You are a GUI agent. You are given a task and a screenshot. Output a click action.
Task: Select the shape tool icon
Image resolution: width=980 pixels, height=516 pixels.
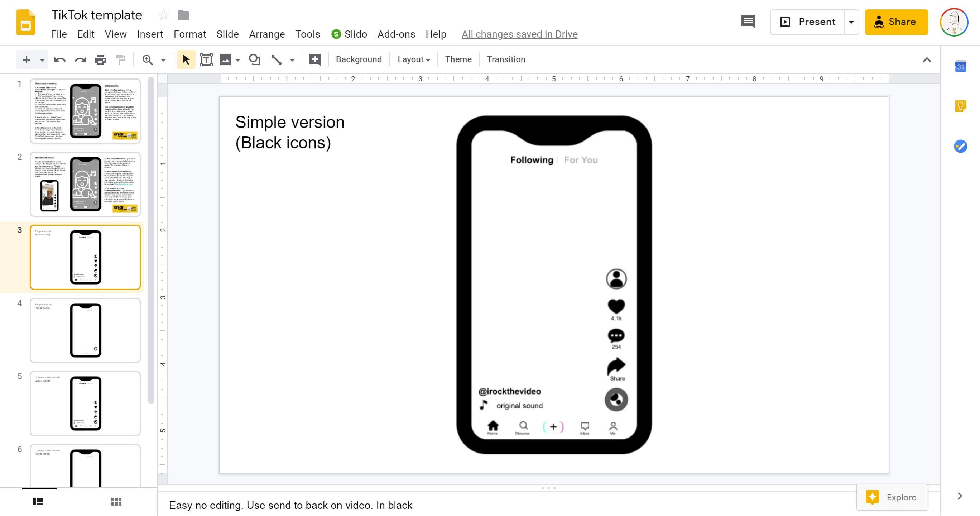coord(255,59)
